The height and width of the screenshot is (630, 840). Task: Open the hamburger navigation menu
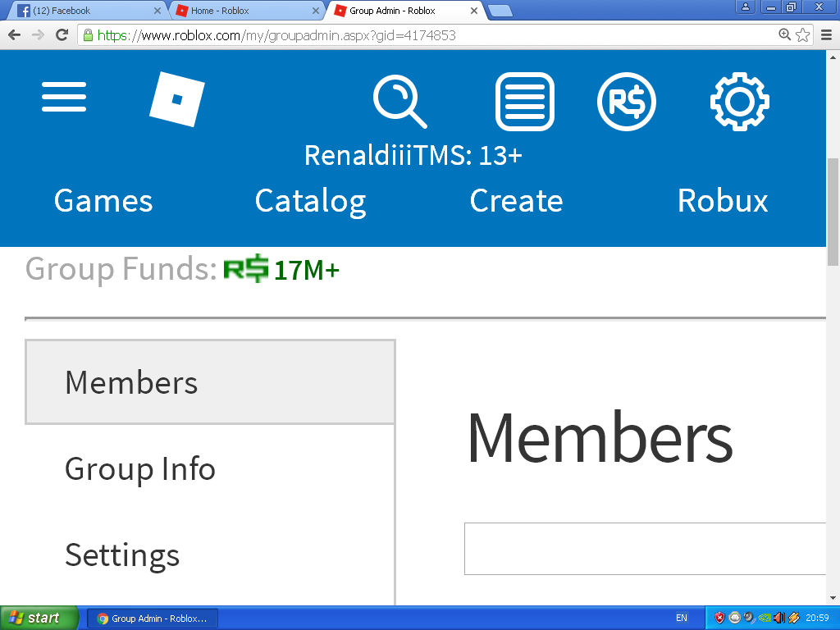pos(64,97)
